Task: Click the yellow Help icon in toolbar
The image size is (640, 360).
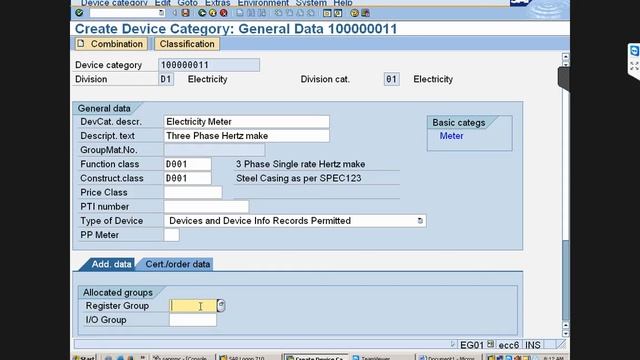Action: pos(354,13)
